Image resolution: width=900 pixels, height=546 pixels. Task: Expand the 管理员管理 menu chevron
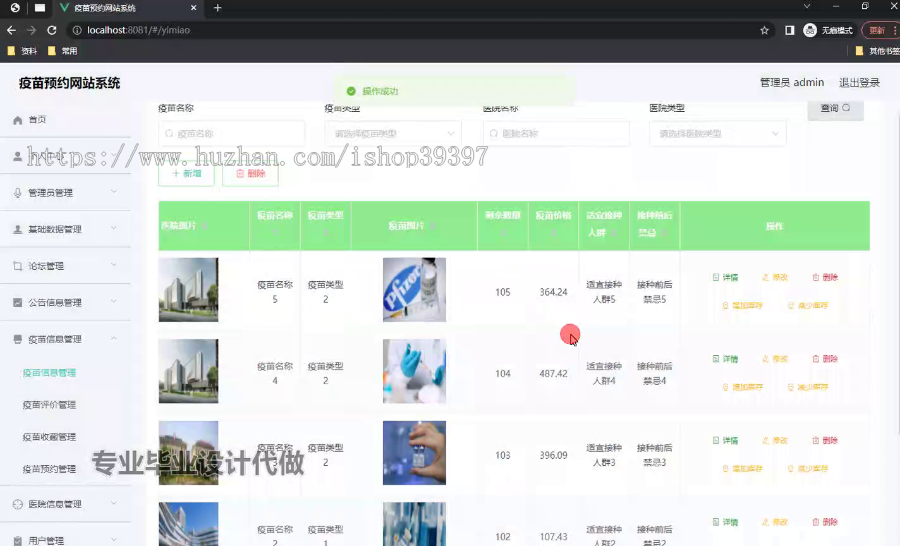point(114,192)
